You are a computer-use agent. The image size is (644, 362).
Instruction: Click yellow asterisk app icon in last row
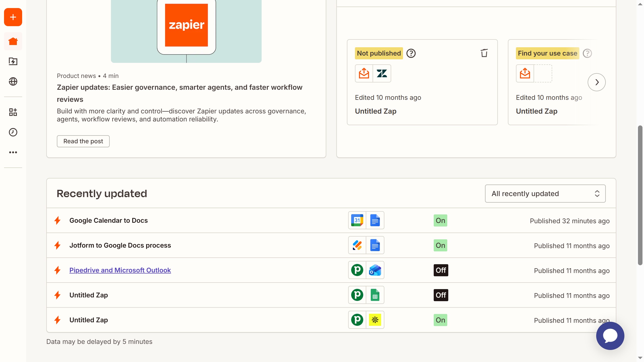(375, 320)
